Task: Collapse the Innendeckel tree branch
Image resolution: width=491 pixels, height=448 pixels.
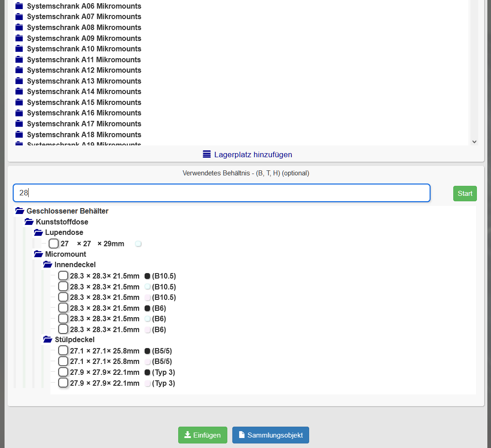Action: click(x=48, y=264)
